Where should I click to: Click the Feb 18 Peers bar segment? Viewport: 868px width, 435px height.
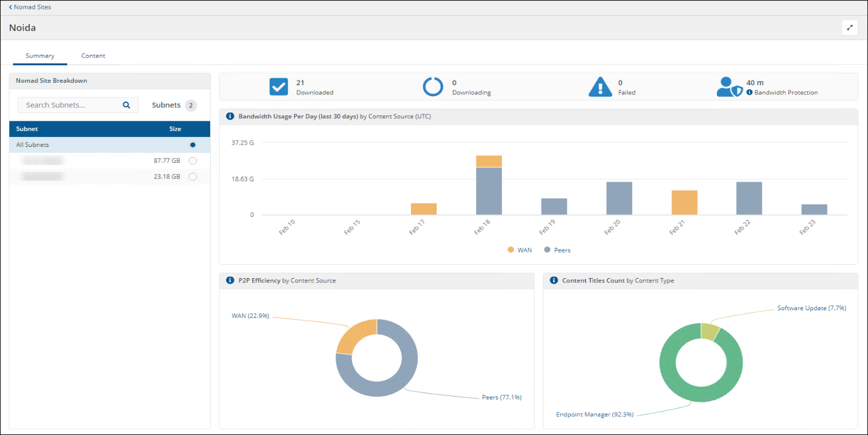click(489, 191)
